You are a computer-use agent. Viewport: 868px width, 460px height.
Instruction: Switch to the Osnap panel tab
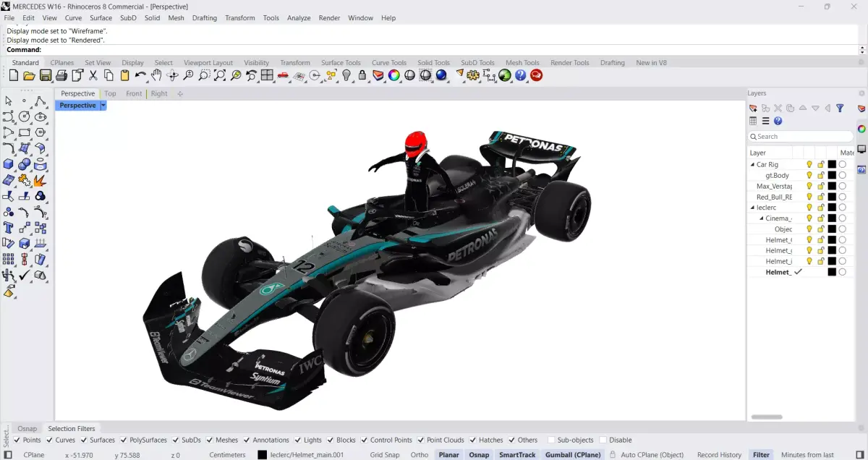pos(27,429)
